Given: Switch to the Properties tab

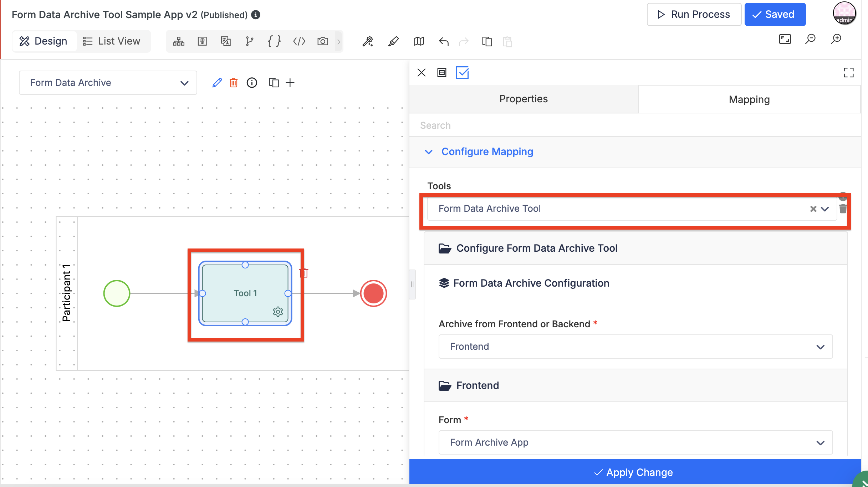Looking at the screenshot, I should point(524,99).
